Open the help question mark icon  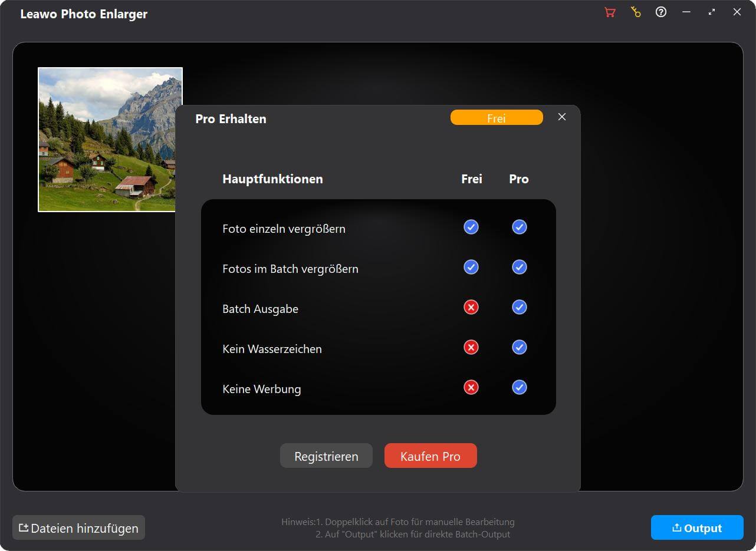(661, 12)
